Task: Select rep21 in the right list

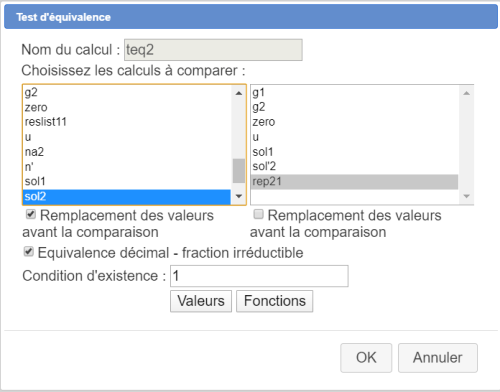Action: coord(354,182)
